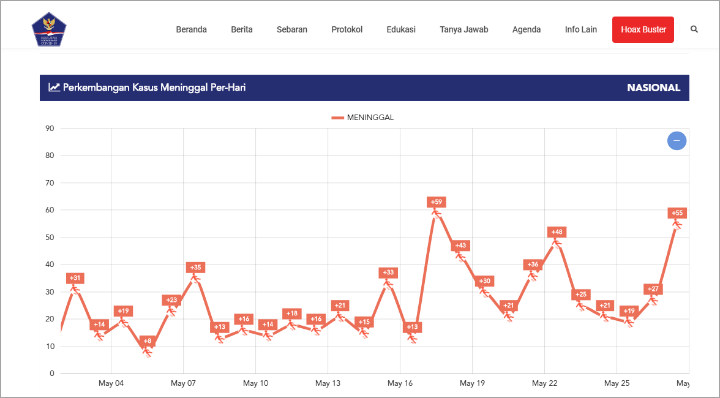Click the NASIONAL label in chart header
720x398 pixels.
pos(653,88)
